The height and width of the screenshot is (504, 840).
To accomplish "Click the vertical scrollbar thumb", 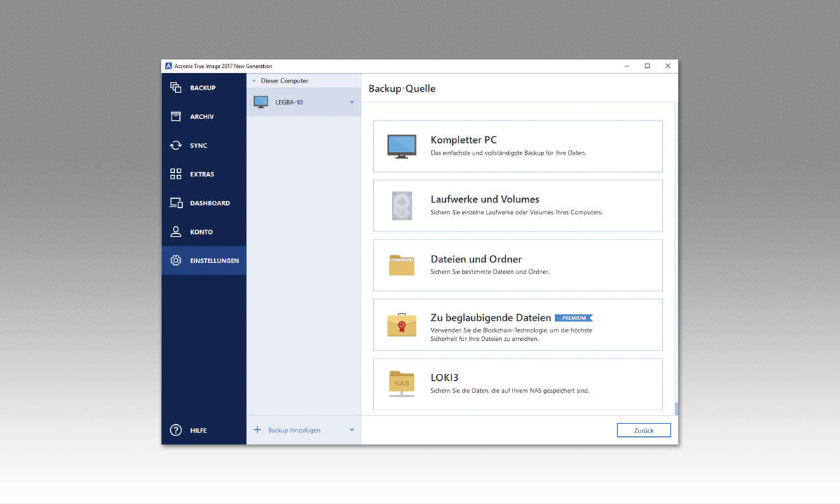I will [676, 409].
